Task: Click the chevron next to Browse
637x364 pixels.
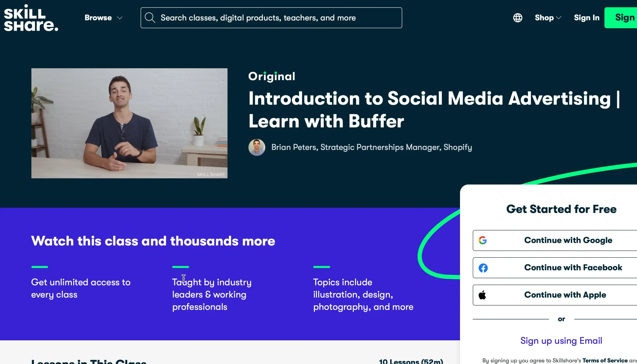Action: 120,18
